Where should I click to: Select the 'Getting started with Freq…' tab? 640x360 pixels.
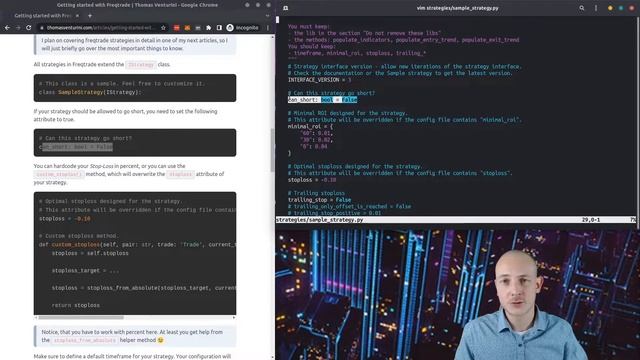(x=43, y=16)
